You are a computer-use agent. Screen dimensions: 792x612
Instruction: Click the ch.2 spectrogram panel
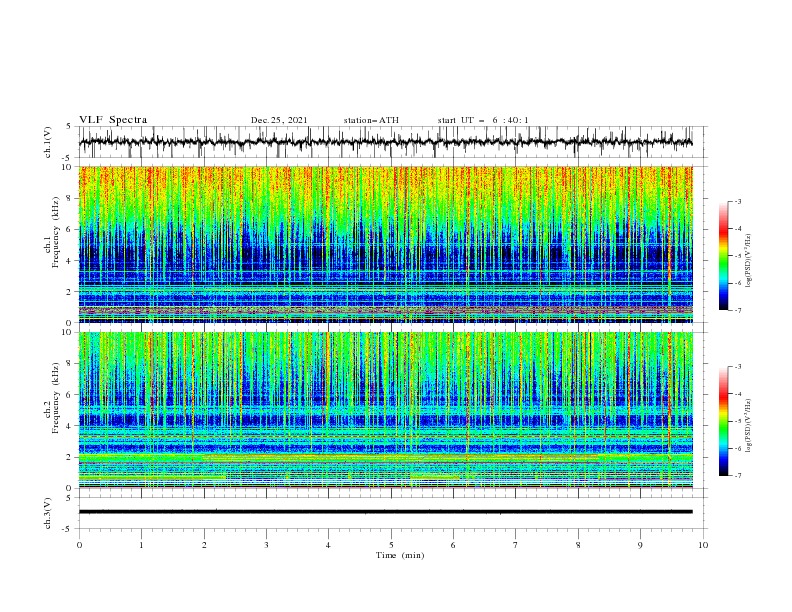(385, 410)
